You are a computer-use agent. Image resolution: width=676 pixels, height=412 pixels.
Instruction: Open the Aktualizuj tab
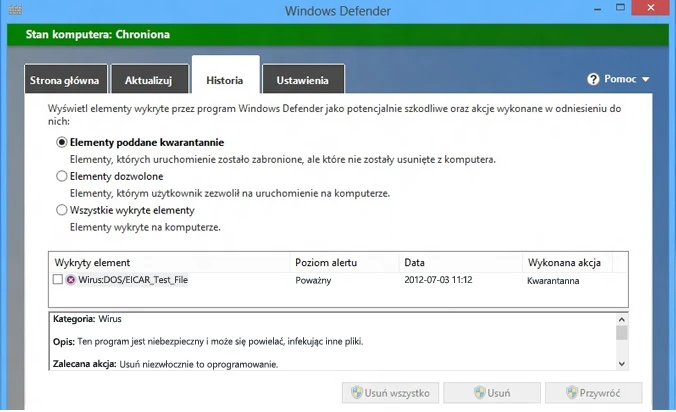150,79
